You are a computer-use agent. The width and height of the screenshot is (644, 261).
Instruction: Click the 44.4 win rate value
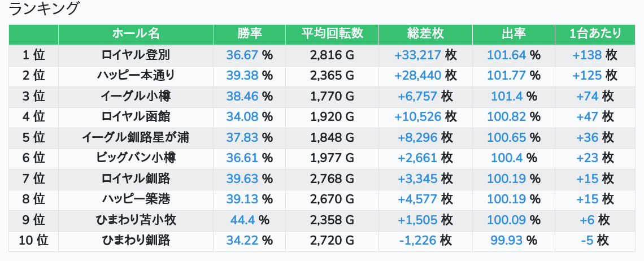tap(243, 220)
